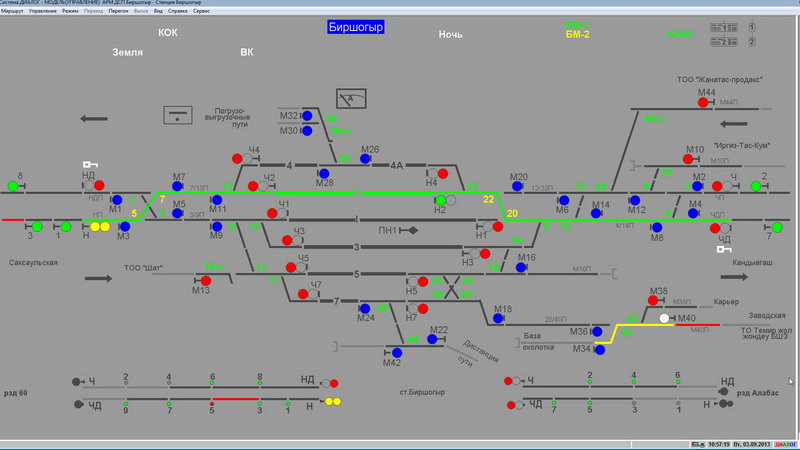Image resolution: width=800 pixels, height=450 pixels.
Task: Select blue shunting signal М18
Action: 498,318
